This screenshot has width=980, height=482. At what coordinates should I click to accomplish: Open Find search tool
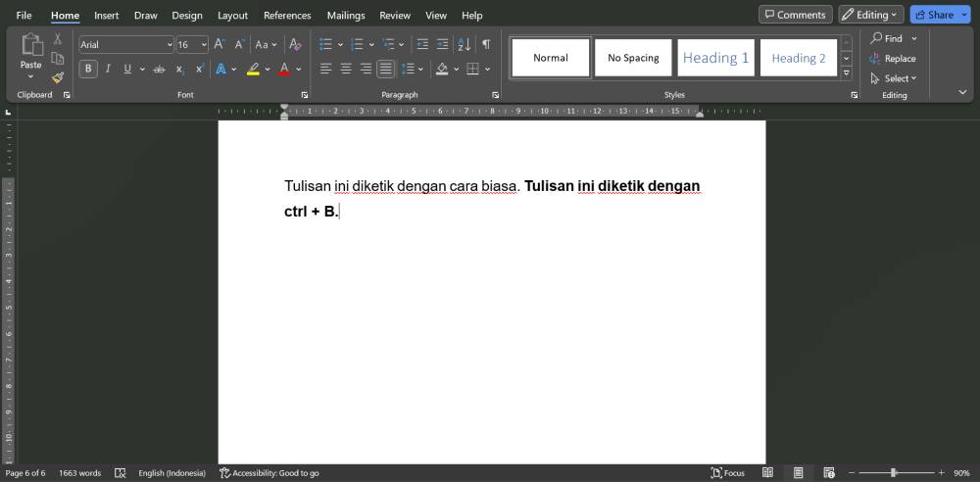click(887, 39)
